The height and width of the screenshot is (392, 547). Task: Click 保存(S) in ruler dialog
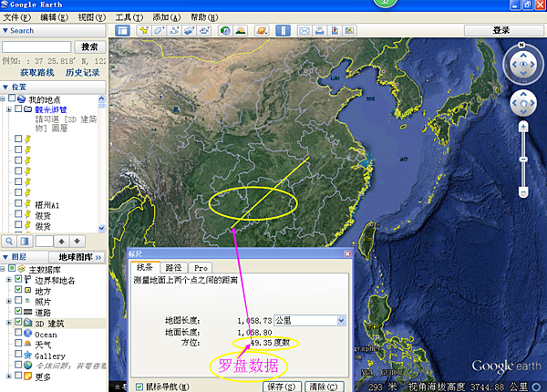pos(281,387)
